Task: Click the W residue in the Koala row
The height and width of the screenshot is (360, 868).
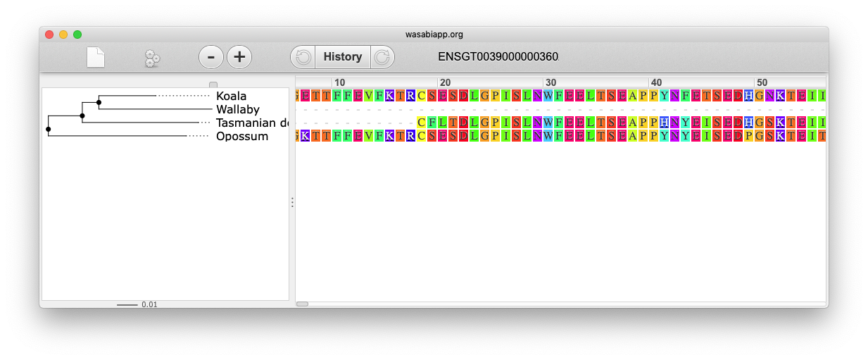Action: pos(548,95)
